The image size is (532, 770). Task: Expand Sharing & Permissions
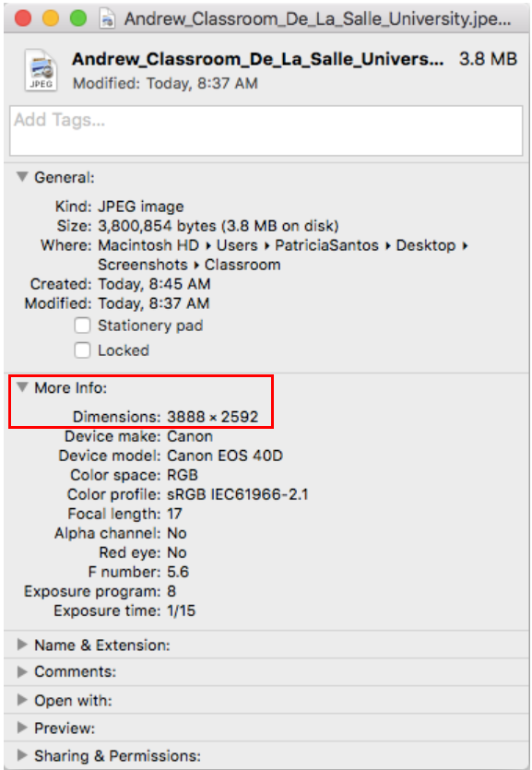pos(20,755)
